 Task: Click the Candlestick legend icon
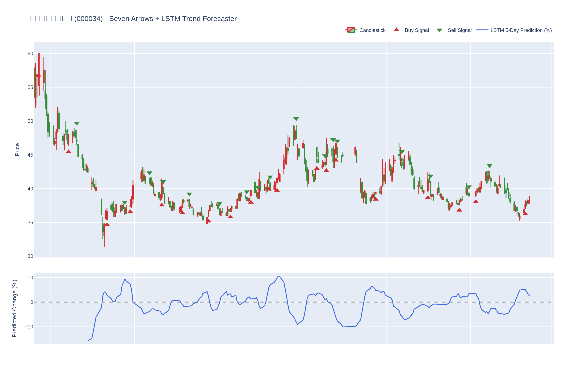(351, 30)
